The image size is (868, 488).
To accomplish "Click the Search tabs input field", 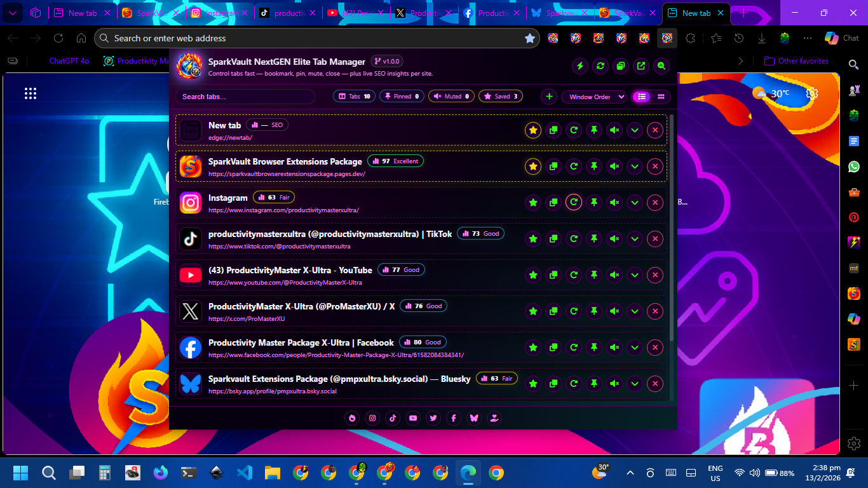I will [x=245, y=97].
